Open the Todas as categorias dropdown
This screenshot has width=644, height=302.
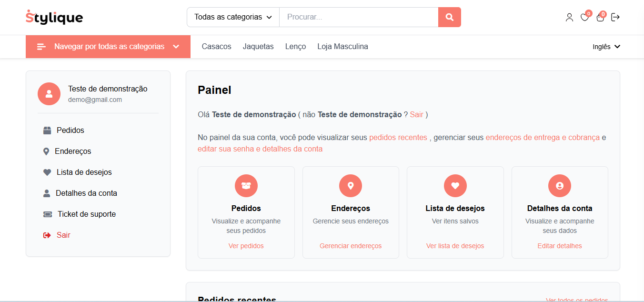point(233,17)
